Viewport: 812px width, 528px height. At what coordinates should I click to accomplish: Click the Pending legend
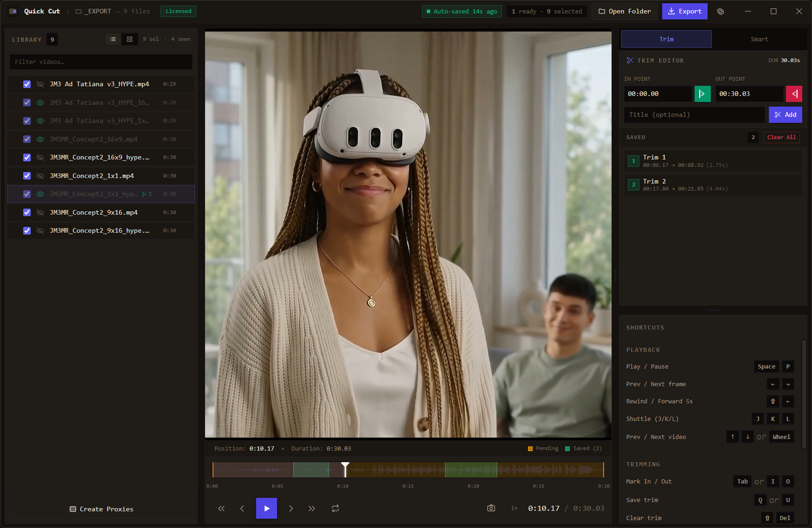tap(543, 448)
